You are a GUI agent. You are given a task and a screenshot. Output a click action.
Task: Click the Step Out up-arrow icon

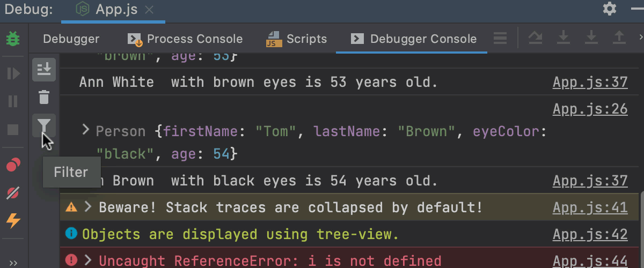point(619,38)
